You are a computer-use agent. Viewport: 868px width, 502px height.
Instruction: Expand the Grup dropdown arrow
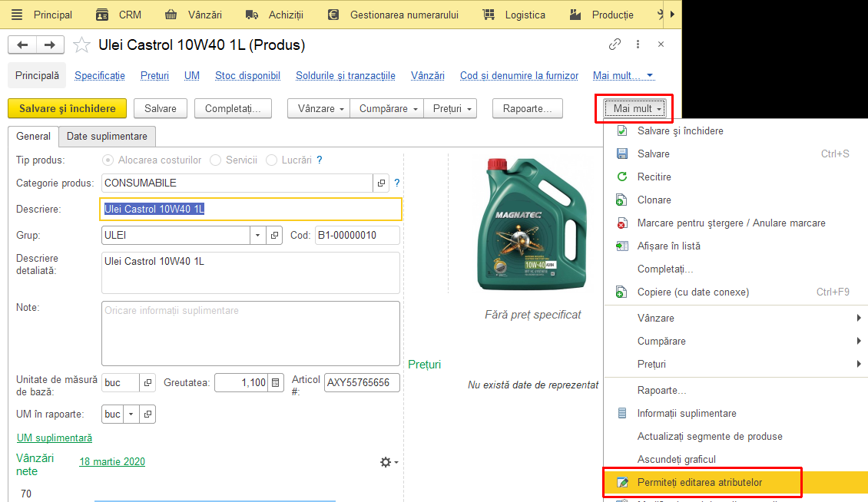pyautogui.click(x=257, y=235)
